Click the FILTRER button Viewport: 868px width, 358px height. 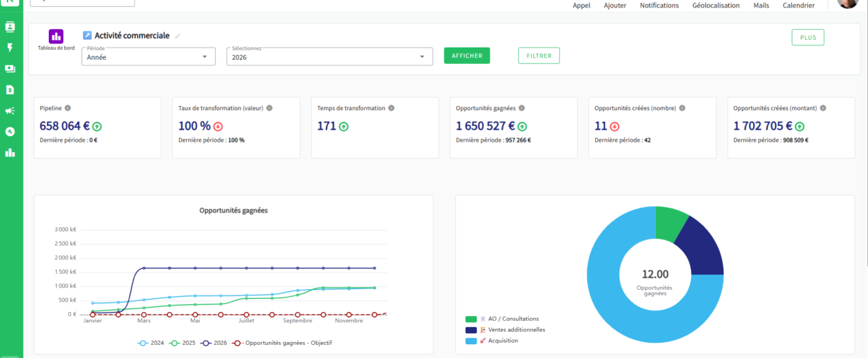coord(539,56)
